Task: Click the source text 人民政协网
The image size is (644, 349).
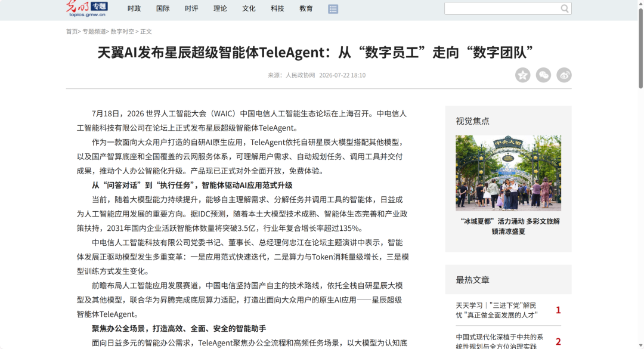Action: click(x=300, y=75)
